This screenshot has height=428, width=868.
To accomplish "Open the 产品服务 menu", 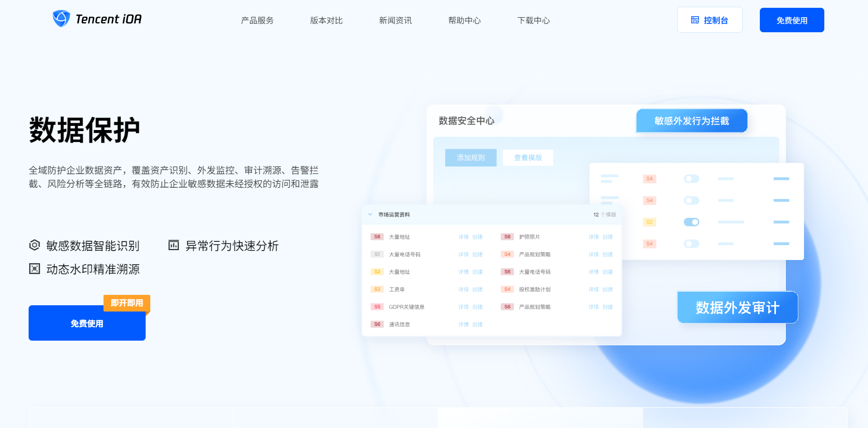I will click(x=257, y=20).
